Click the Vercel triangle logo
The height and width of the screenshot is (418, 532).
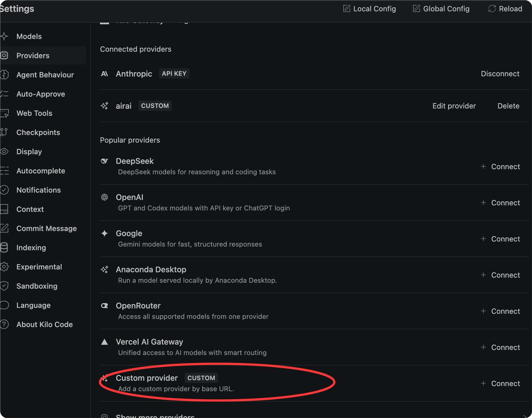pyautogui.click(x=104, y=342)
